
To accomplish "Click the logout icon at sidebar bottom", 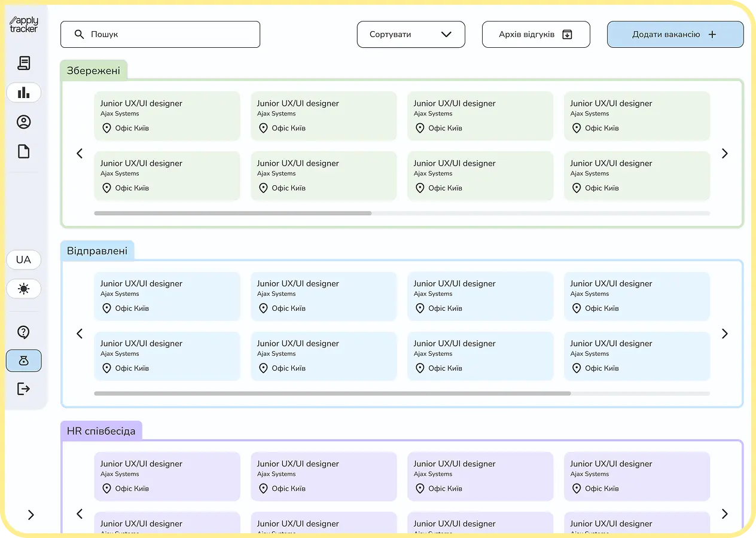I will point(23,389).
